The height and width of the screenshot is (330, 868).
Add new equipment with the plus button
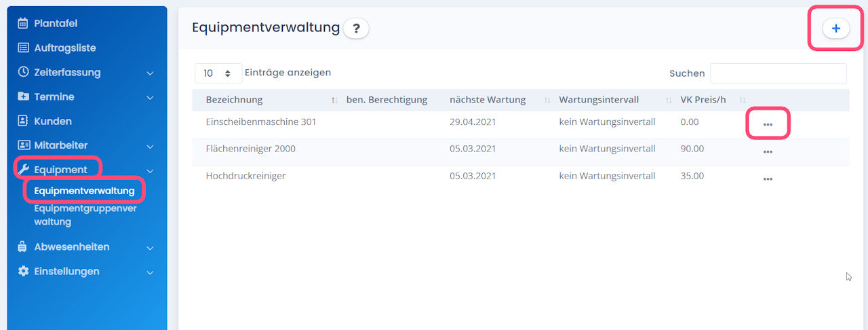click(x=835, y=29)
